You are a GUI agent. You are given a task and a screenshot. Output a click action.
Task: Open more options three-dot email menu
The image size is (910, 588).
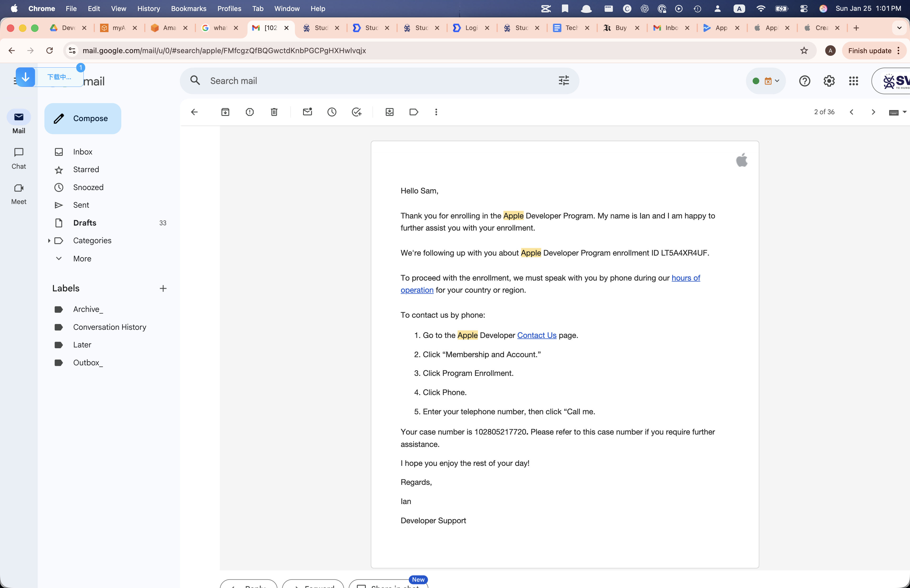(x=436, y=112)
